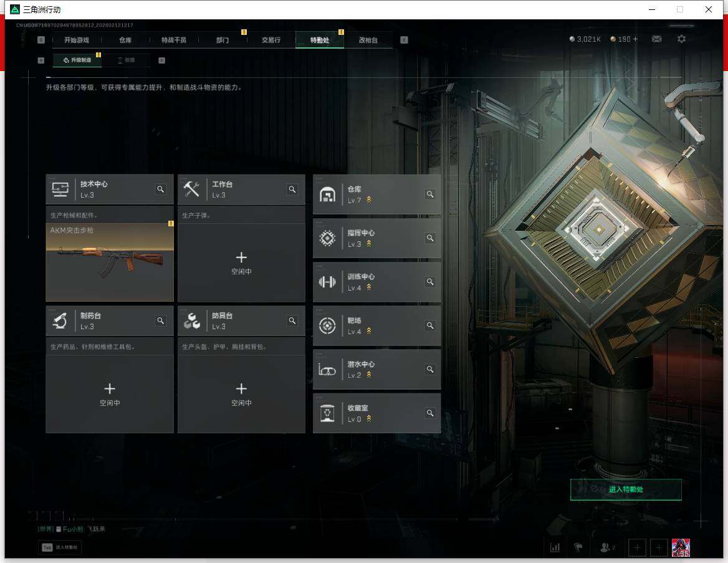Click the player avatar picture
The width and height of the screenshot is (728, 563).
point(681,547)
